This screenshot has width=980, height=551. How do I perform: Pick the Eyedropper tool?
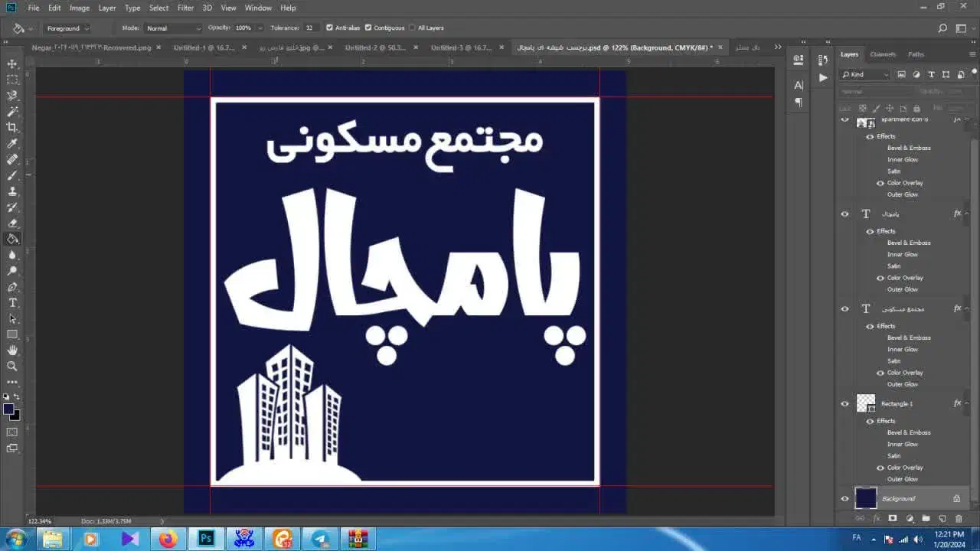12,143
